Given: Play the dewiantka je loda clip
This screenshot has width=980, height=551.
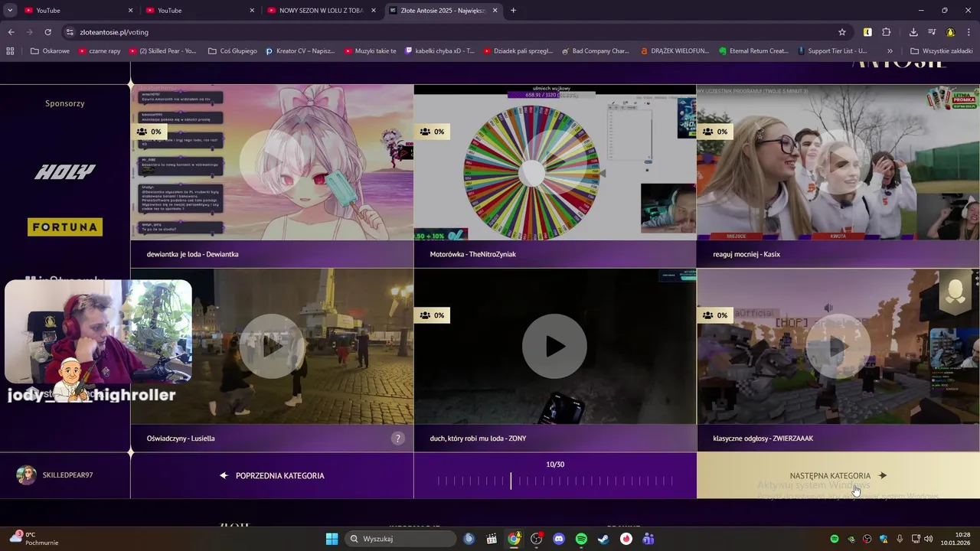Looking at the screenshot, I should [x=272, y=162].
